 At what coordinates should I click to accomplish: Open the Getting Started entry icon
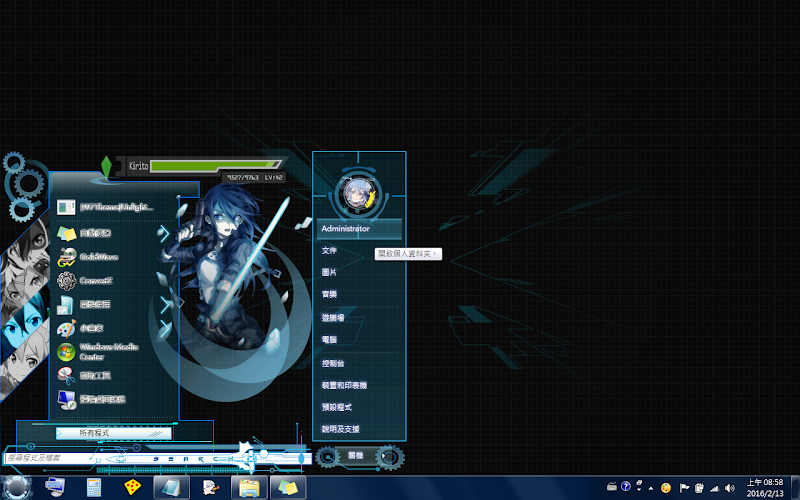pyautogui.click(x=66, y=305)
